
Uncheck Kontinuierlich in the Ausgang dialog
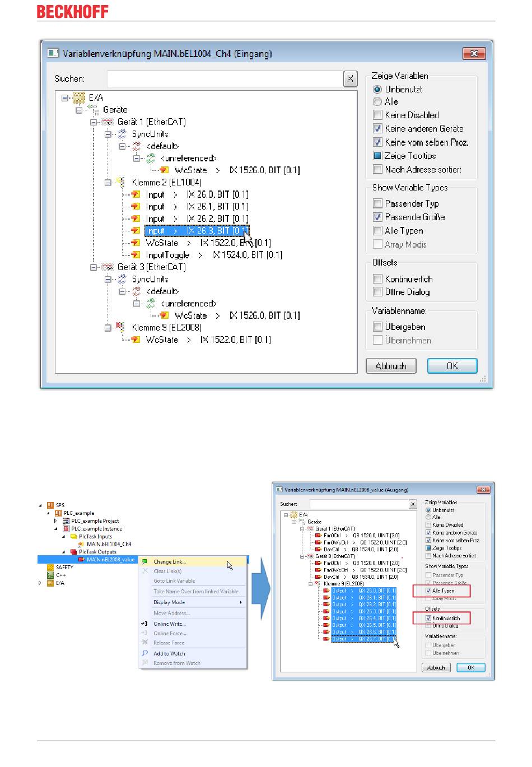(x=428, y=618)
